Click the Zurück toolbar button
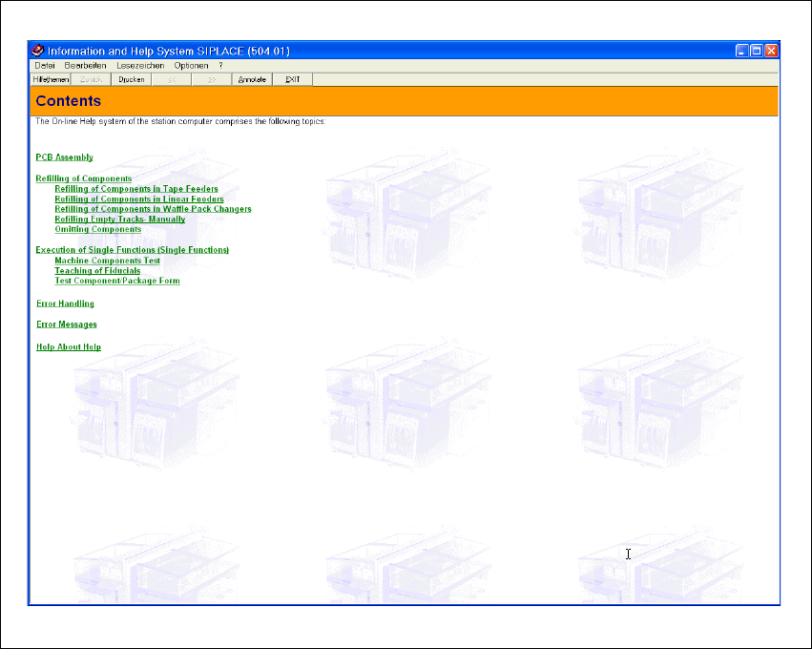812x649 pixels. coord(91,79)
